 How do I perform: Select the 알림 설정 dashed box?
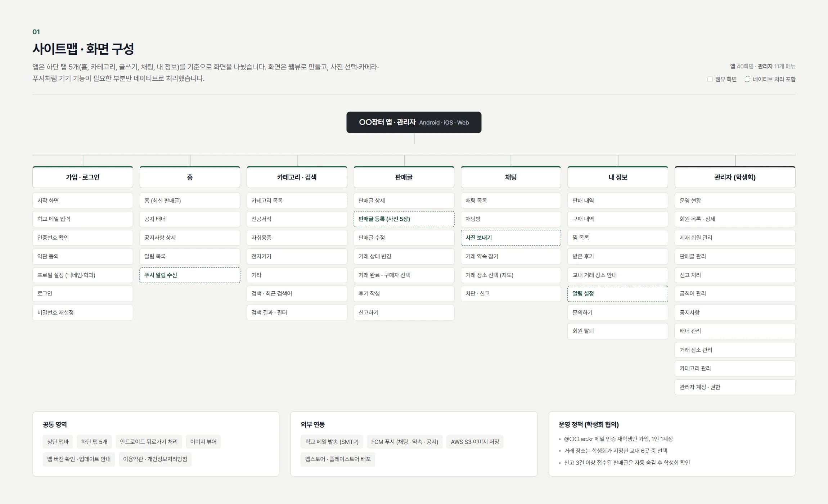coord(618,293)
